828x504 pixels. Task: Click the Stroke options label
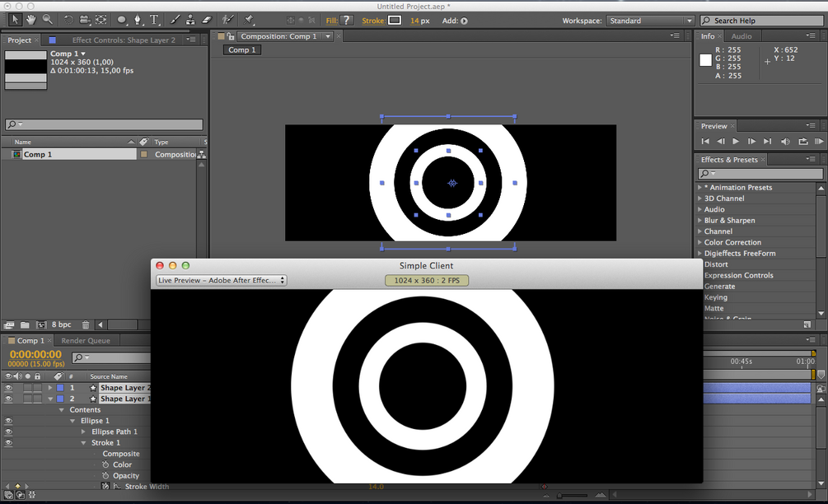tap(373, 21)
